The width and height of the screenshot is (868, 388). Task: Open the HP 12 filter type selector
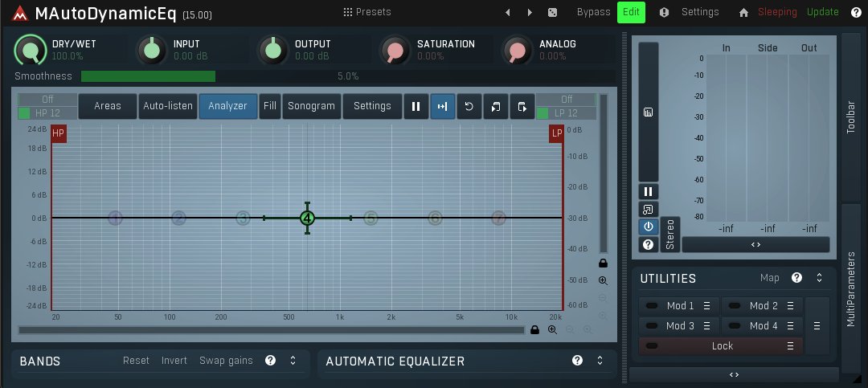coord(47,113)
